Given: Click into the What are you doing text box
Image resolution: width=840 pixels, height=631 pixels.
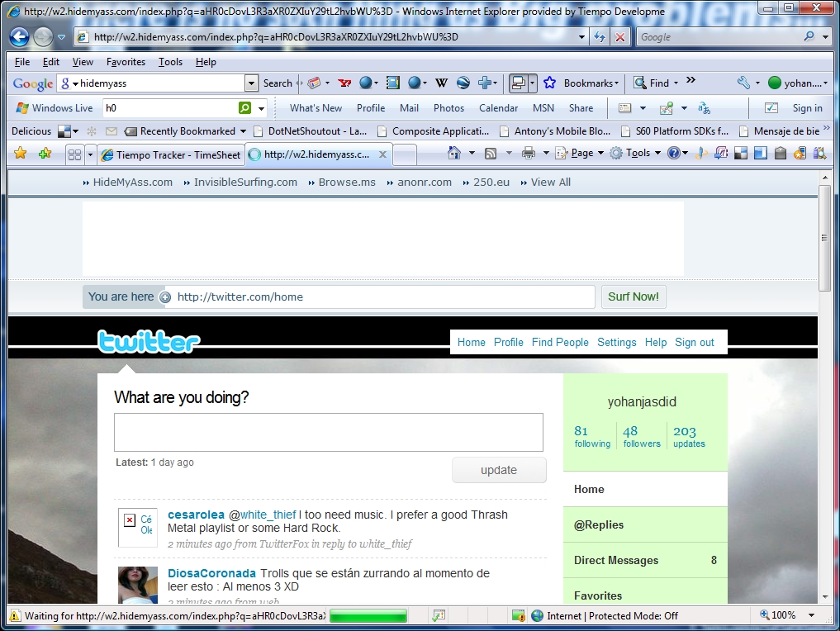Looking at the screenshot, I should 329,432.
